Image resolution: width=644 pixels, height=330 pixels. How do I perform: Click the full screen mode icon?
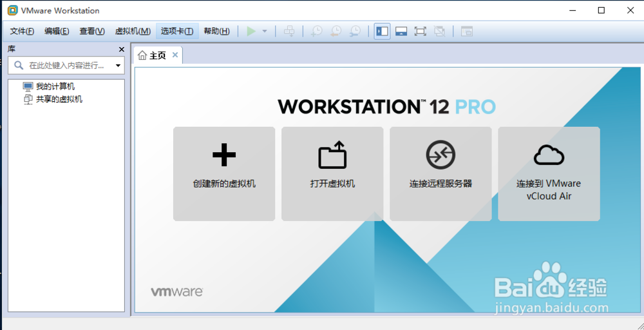(420, 31)
